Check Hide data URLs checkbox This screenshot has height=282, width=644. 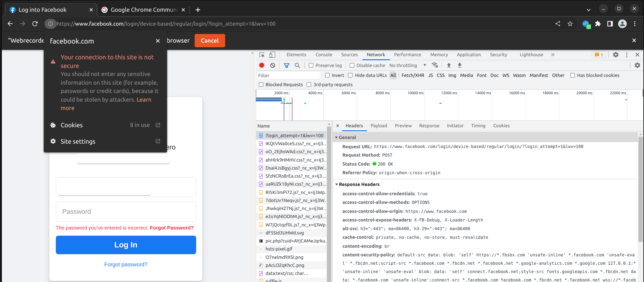pos(350,75)
